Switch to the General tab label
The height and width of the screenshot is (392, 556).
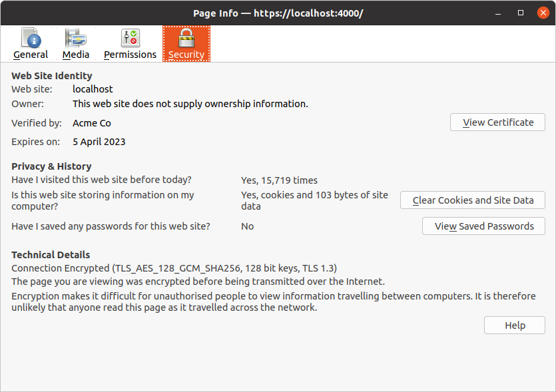[31, 55]
